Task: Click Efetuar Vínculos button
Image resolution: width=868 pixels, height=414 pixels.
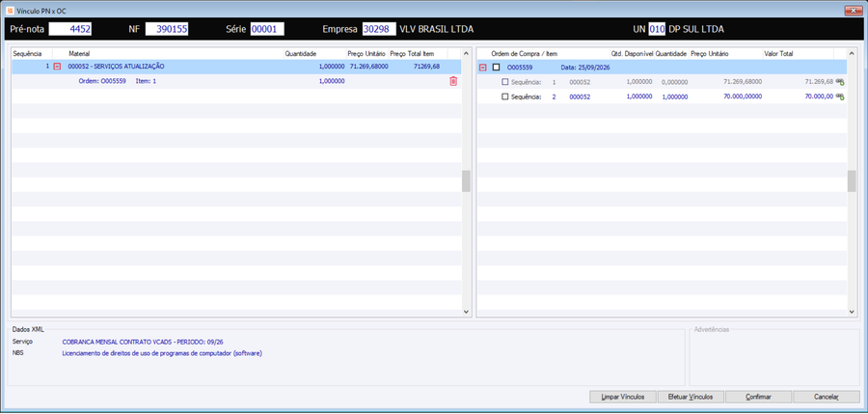Action: pos(690,397)
